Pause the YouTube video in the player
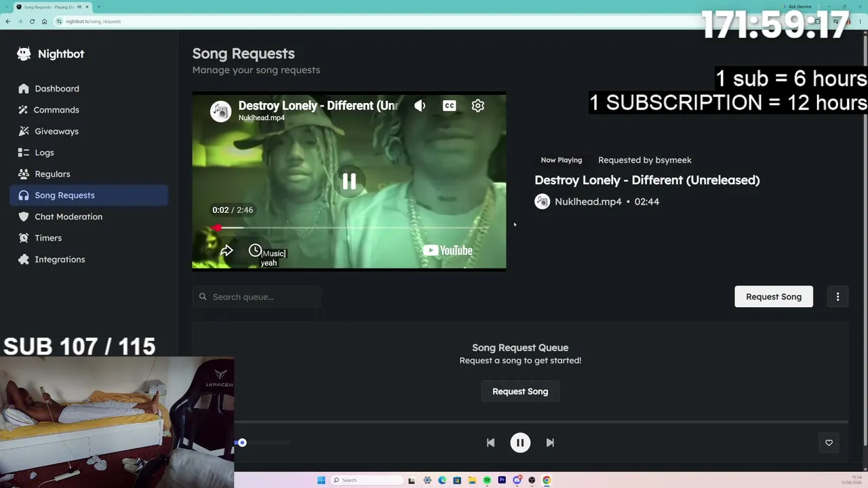Screen dimensions: 868x488 (x=349, y=181)
